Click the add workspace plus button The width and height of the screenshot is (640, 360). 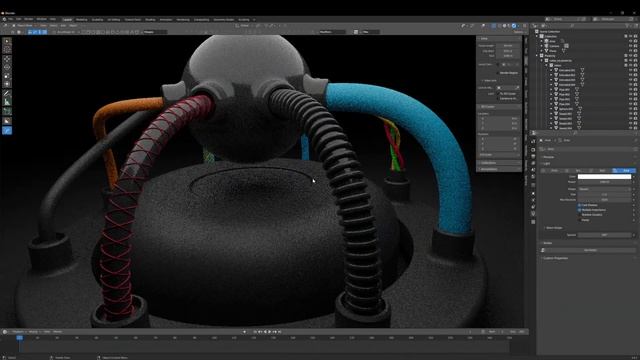pyautogui.click(x=254, y=20)
